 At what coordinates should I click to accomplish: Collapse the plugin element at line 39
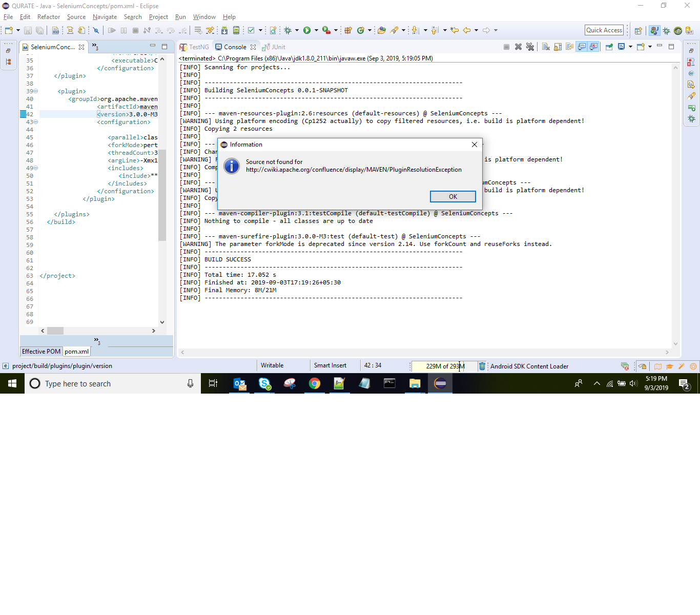35,91
